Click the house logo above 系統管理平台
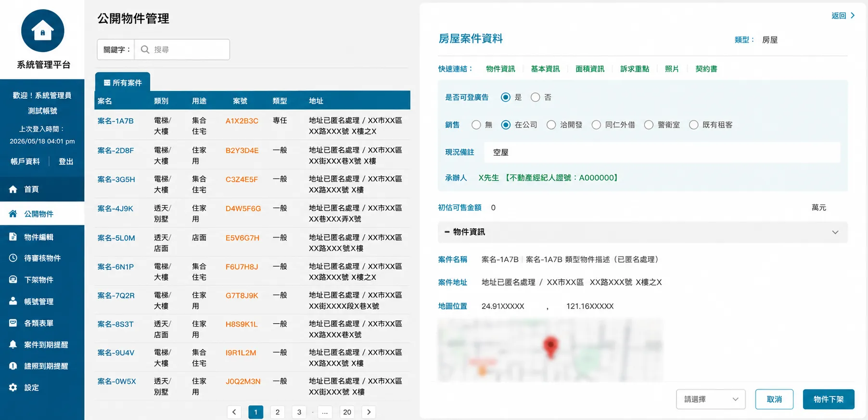 43,31
